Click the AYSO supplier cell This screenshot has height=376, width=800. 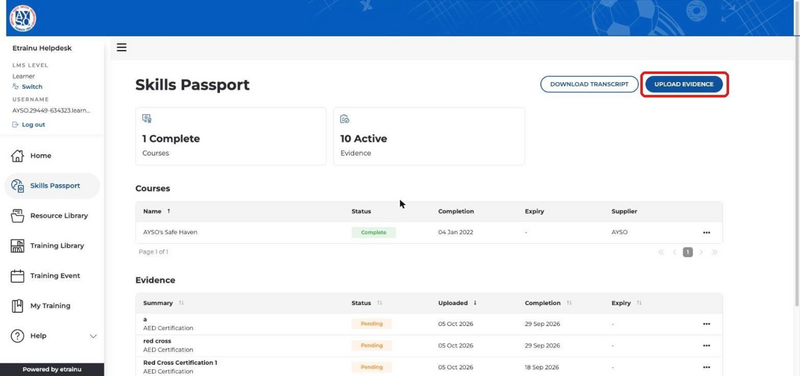[x=619, y=232]
